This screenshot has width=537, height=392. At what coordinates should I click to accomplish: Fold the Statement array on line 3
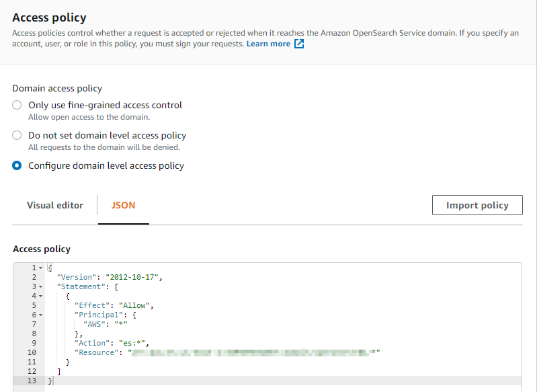[41, 286]
